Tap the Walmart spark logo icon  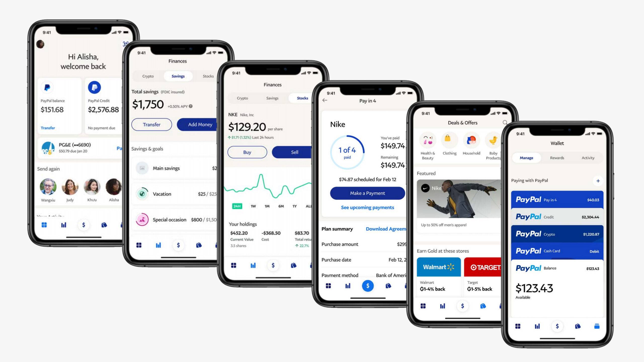pos(452,266)
